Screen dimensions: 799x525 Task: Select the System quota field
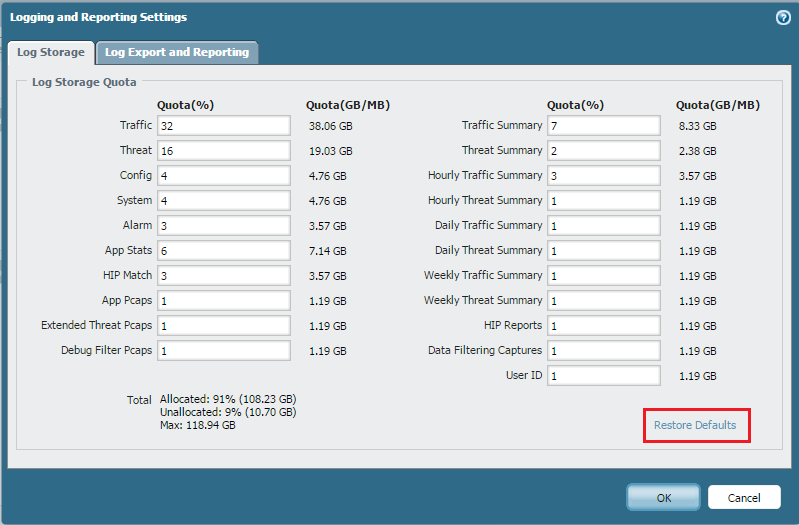224,200
